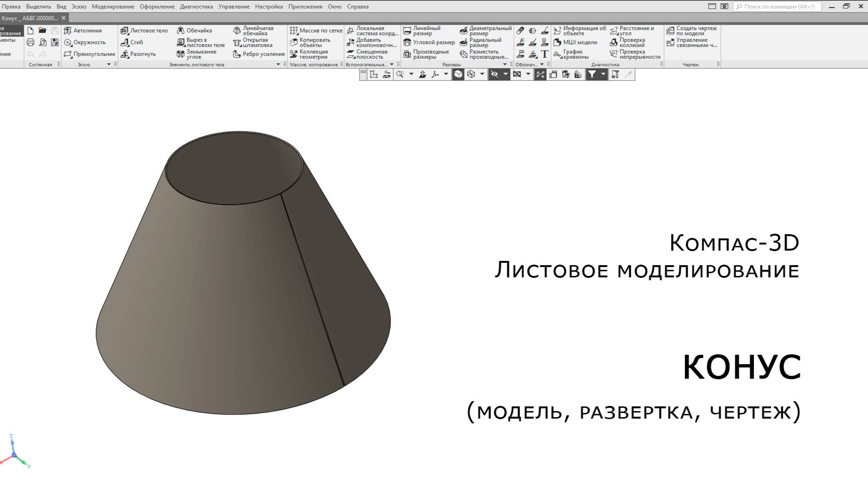Add a Линейный размер linear dimension
Viewport: 868px width, 488px height.
pyautogui.click(x=422, y=30)
